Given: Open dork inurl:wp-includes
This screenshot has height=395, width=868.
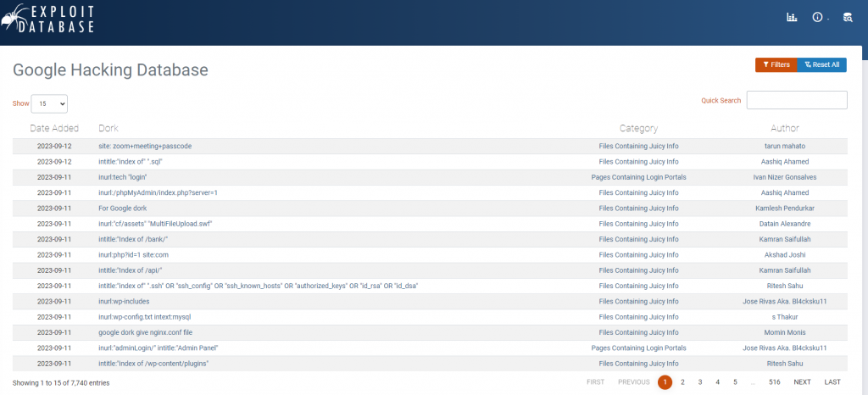Looking at the screenshot, I should [124, 302].
